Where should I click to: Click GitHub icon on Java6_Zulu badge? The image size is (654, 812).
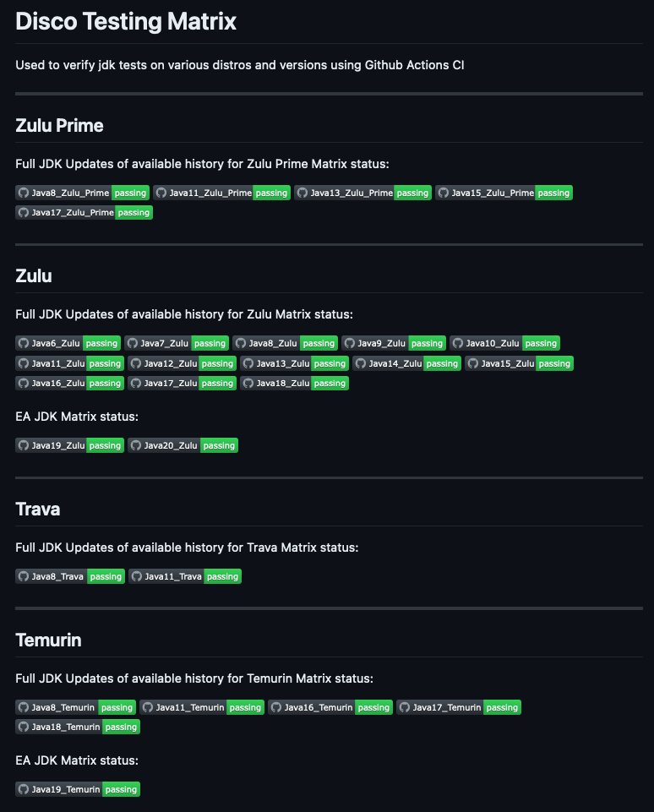[x=24, y=343]
